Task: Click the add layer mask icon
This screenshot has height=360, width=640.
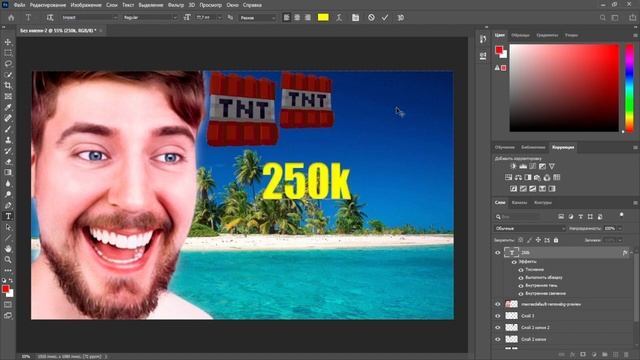Action: [x=583, y=355]
